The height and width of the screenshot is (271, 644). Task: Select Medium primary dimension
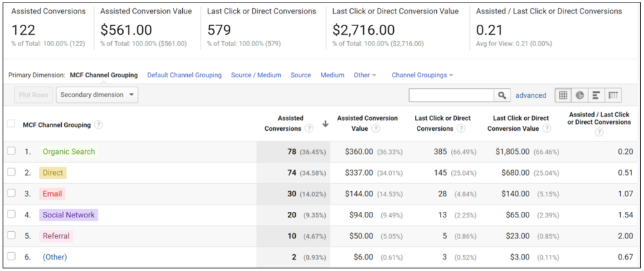click(x=332, y=75)
